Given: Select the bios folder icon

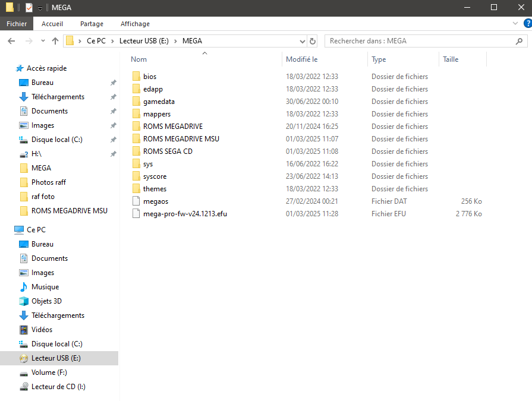Looking at the screenshot, I should [x=136, y=76].
